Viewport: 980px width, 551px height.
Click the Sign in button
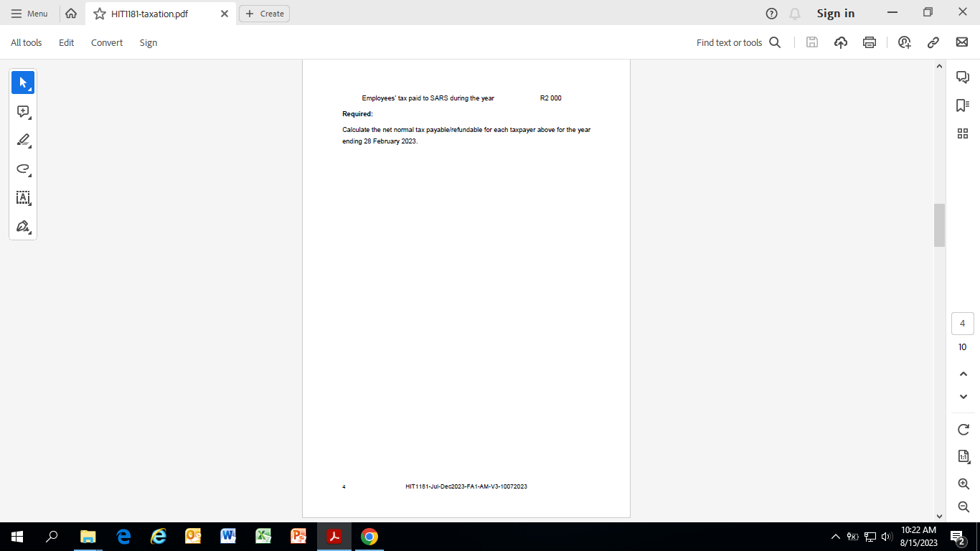[835, 13]
